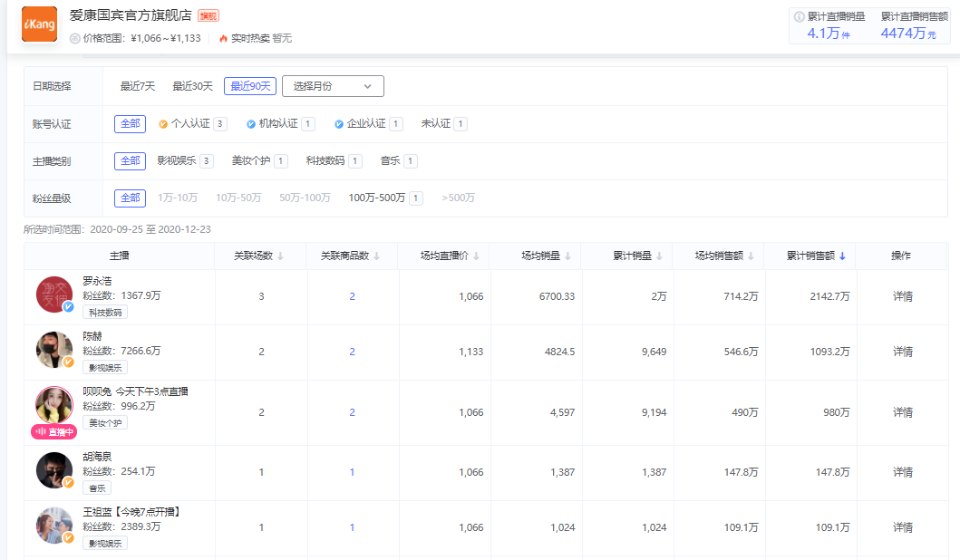The image size is (960, 560).
Task: Click streamer name 罗永浩
Action: click(97, 282)
